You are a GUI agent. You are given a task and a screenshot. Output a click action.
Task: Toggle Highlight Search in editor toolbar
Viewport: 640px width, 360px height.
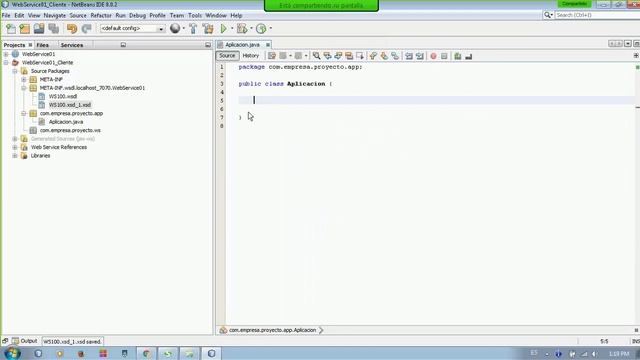[349, 56]
